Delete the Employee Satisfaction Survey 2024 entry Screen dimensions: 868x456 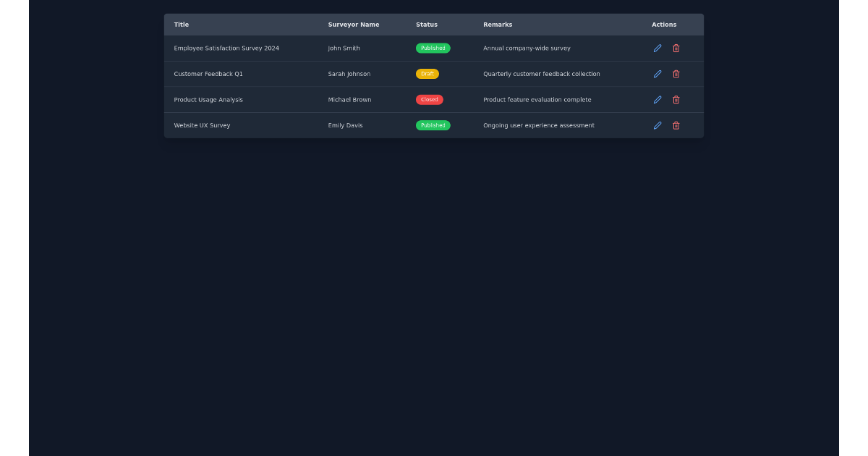676,48
